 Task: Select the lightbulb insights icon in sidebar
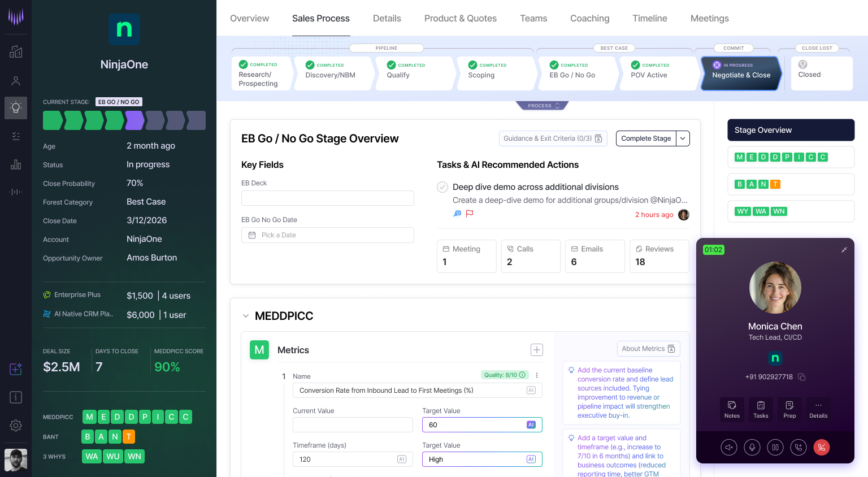(x=16, y=107)
